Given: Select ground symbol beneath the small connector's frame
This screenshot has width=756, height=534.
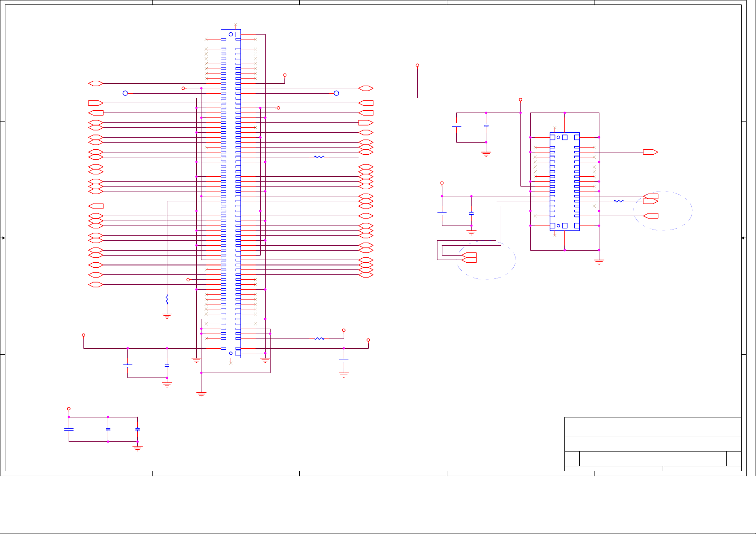Looking at the screenshot, I should point(599,262).
